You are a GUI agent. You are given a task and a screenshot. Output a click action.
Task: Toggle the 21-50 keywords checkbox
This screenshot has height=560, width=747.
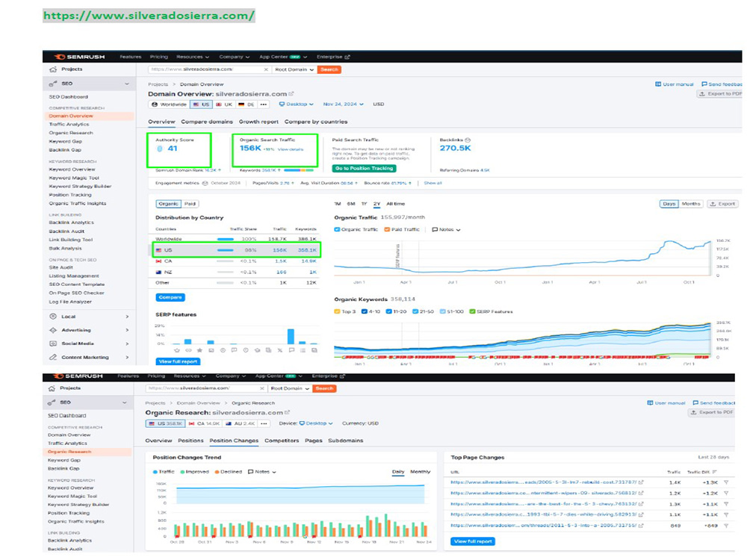pos(415,312)
